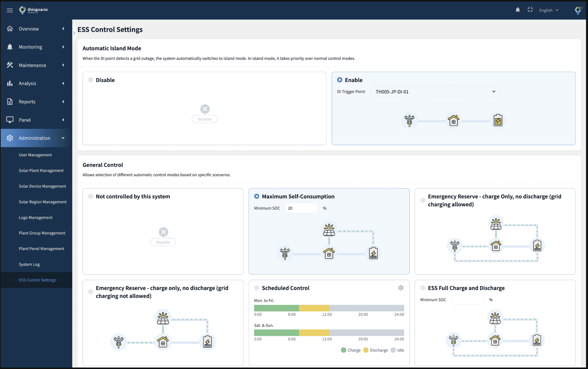Image resolution: width=588 pixels, height=369 pixels.
Task: Select the Disable island mode radio
Action: (91, 80)
